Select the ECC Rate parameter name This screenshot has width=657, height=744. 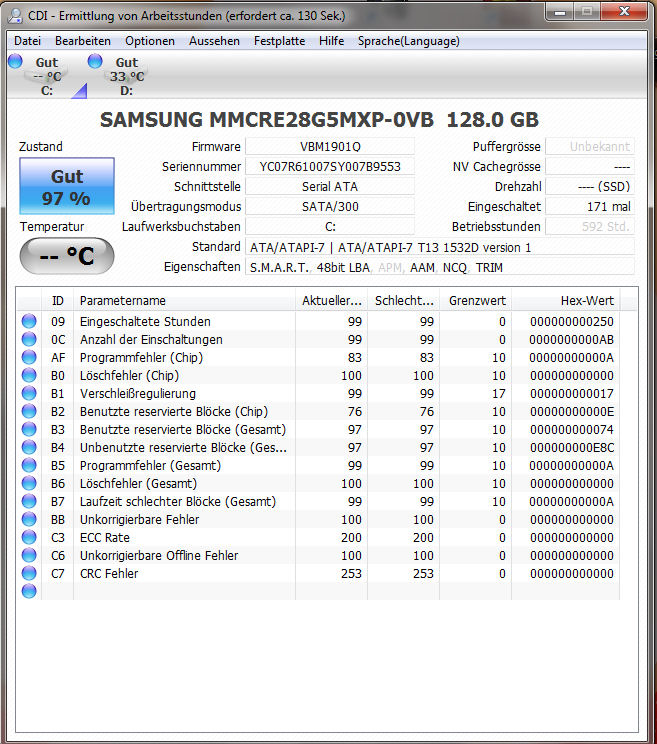[105, 538]
